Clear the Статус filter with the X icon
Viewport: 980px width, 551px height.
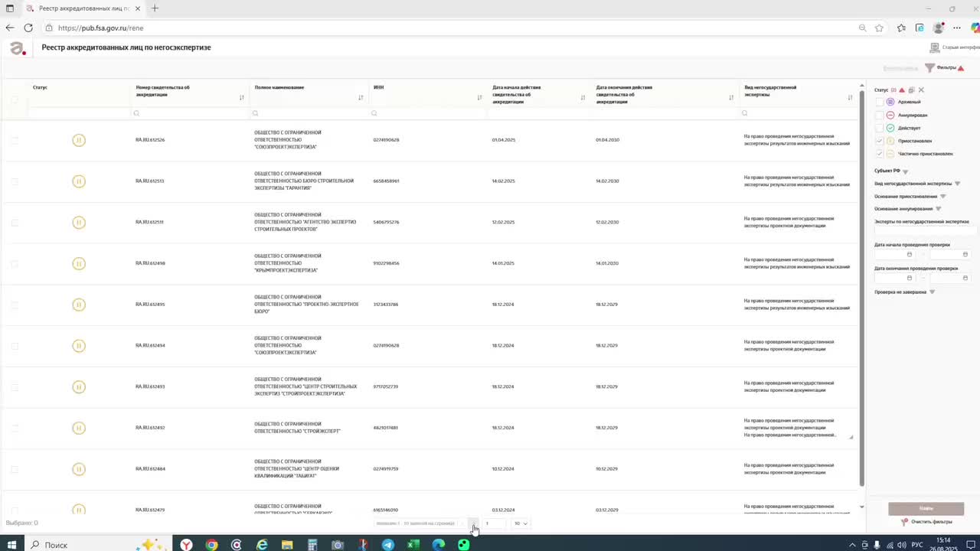(x=921, y=90)
